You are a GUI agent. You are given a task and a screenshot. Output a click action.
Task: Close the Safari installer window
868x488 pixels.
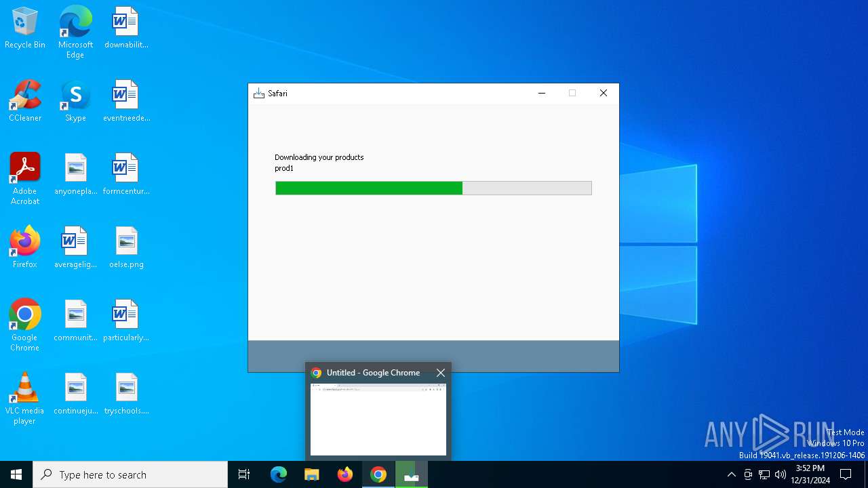[x=604, y=94]
